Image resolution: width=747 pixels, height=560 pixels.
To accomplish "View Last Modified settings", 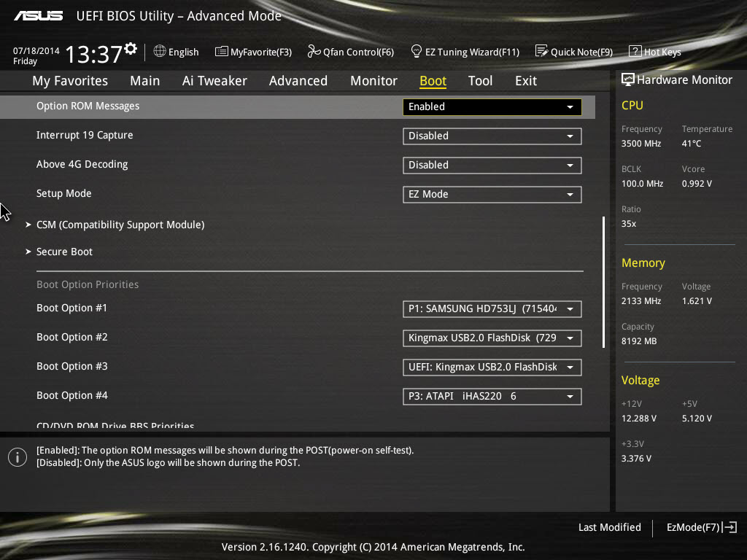I will coord(609,527).
